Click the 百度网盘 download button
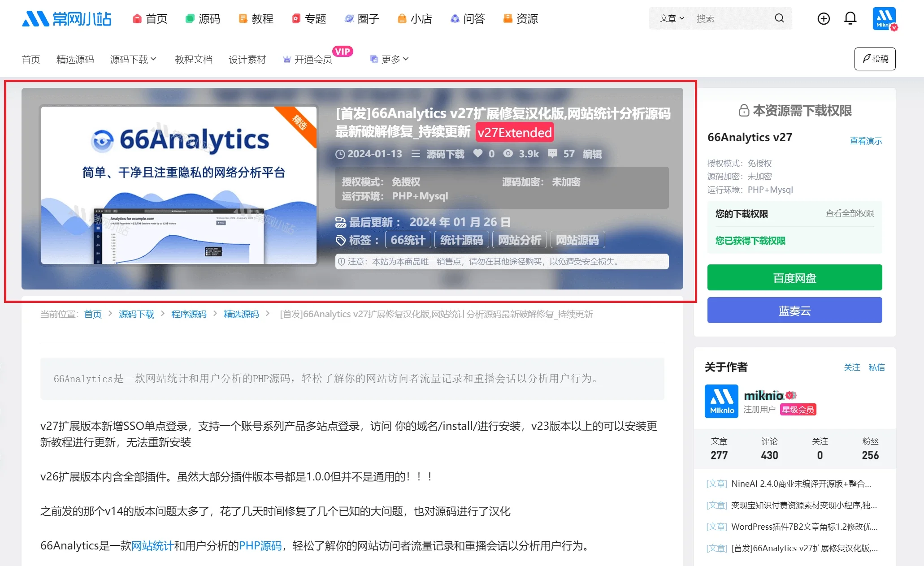The image size is (924, 566). point(794,277)
